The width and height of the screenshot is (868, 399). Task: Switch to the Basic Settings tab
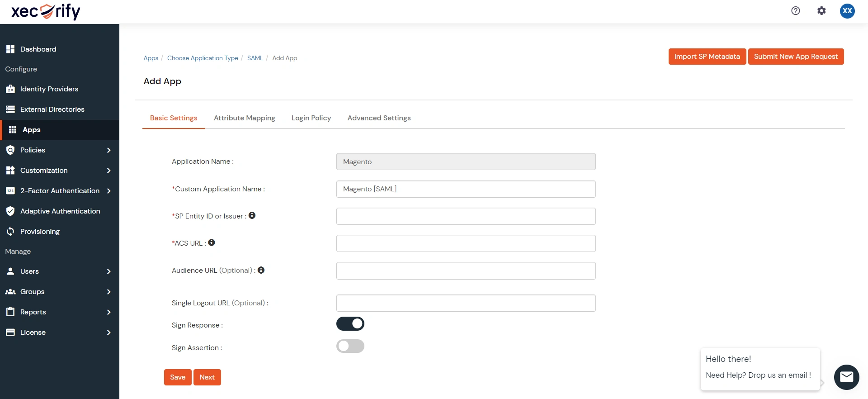[174, 118]
